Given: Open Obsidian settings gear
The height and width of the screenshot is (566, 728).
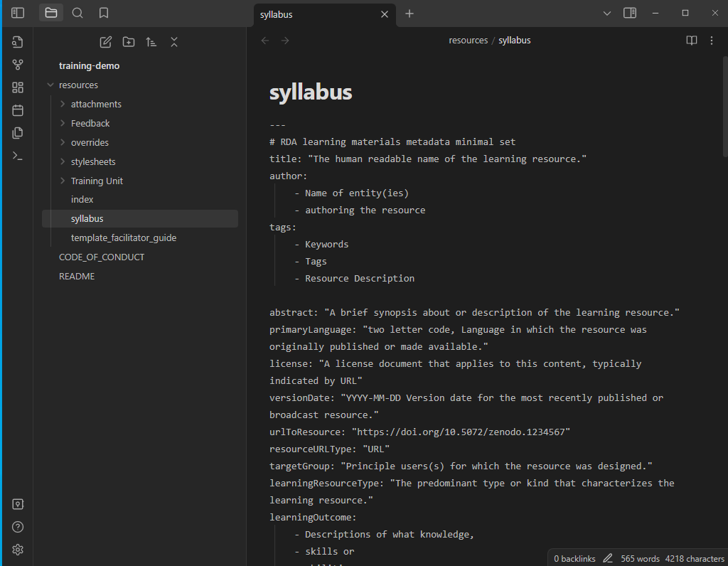Looking at the screenshot, I should [x=18, y=550].
